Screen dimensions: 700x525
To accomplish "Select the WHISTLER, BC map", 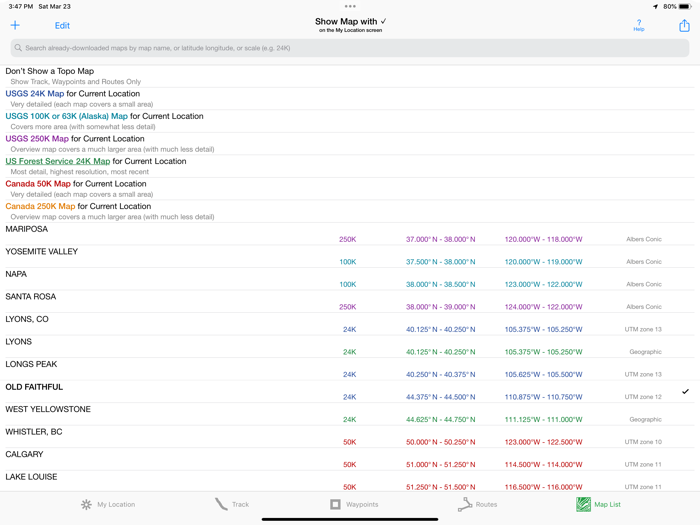I will tap(350, 437).
